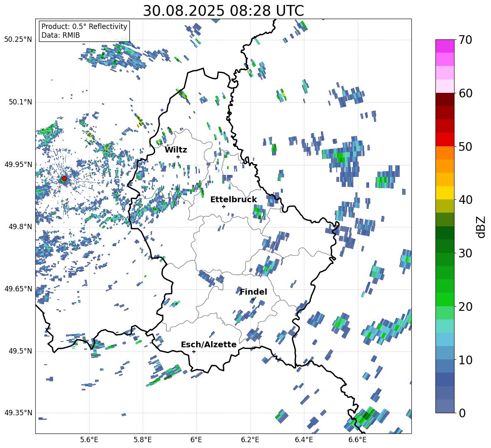Click the red radar site marker
This screenshot has width=491, height=448.
[64, 178]
